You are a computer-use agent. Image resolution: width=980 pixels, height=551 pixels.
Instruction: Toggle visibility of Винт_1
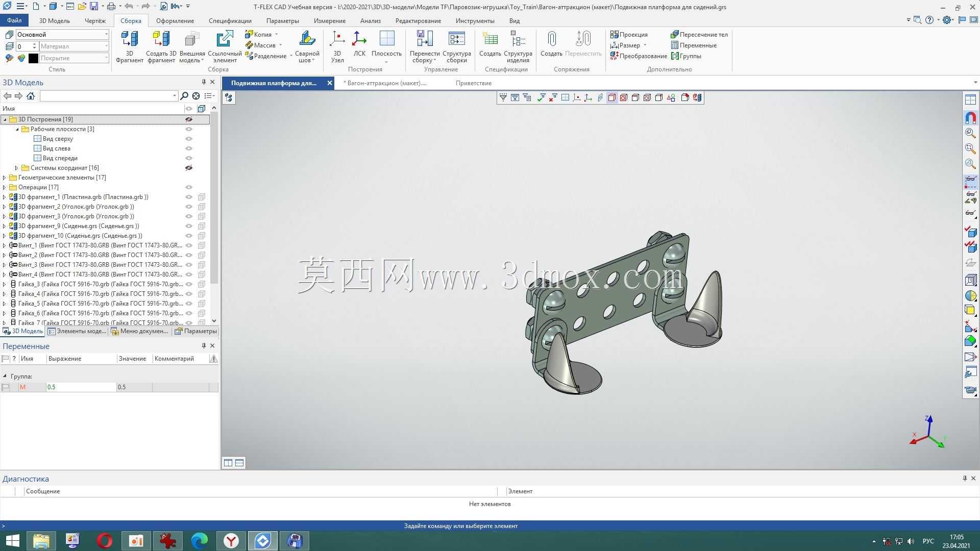189,245
